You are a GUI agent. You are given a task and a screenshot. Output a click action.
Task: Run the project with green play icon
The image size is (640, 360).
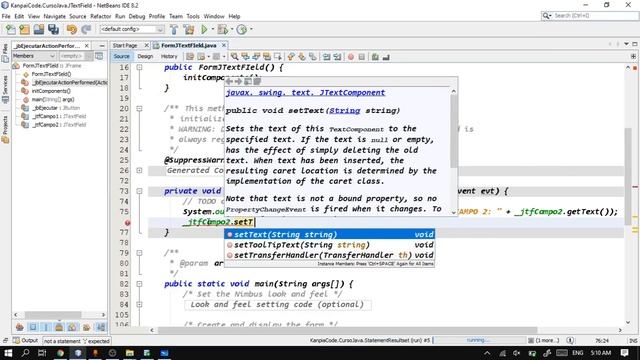coord(204,29)
